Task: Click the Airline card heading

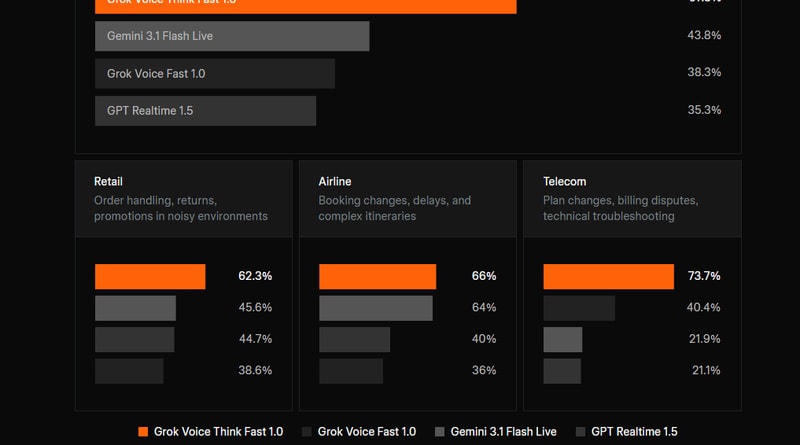Action: click(x=336, y=182)
